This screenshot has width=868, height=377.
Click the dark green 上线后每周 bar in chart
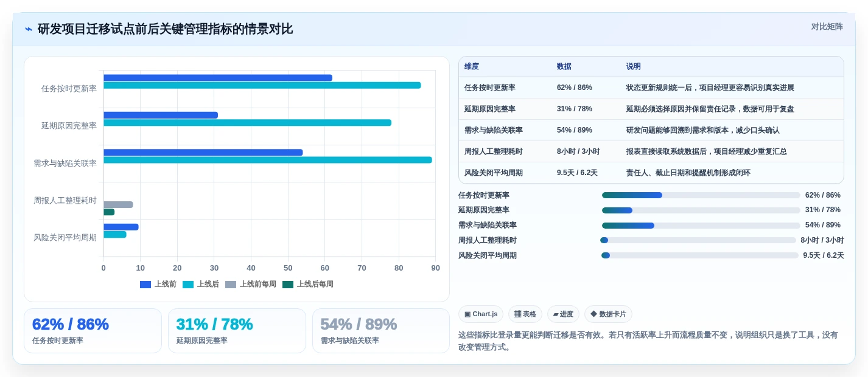pyautogui.click(x=109, y=212)
